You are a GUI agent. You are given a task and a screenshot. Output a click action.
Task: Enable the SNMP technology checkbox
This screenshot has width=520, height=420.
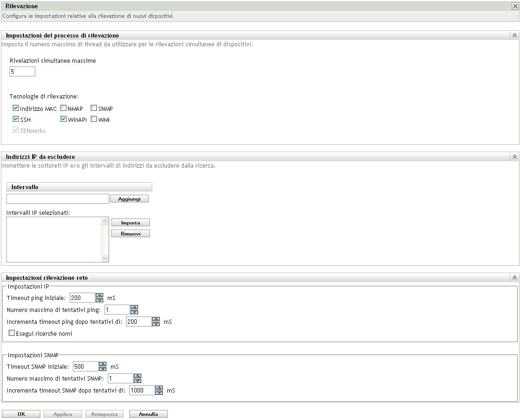94,108
